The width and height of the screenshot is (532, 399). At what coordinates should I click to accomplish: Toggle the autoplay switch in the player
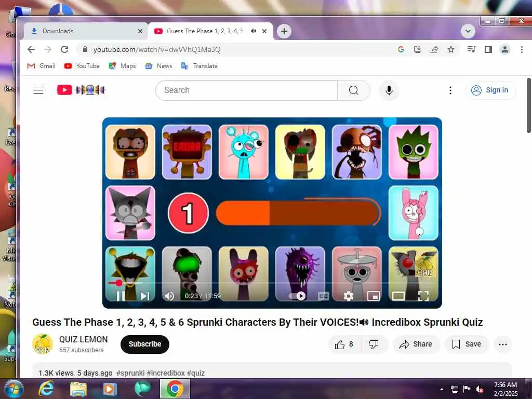tap(297, 296)
